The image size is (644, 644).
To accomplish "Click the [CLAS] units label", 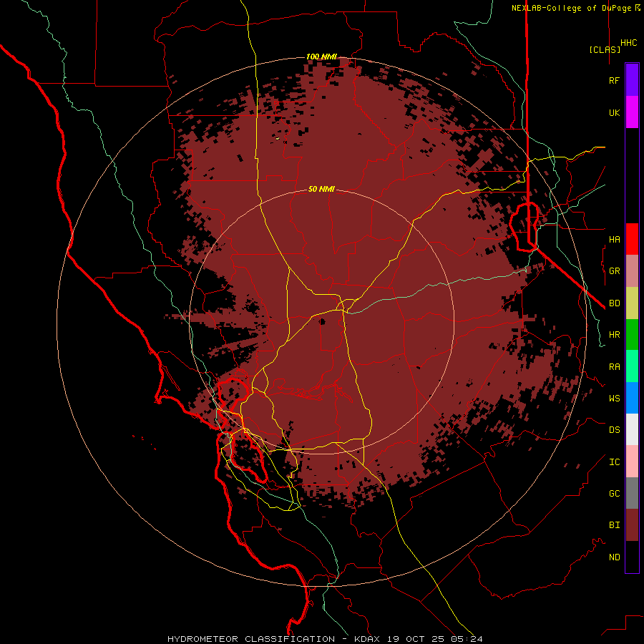I will point(605,49).
